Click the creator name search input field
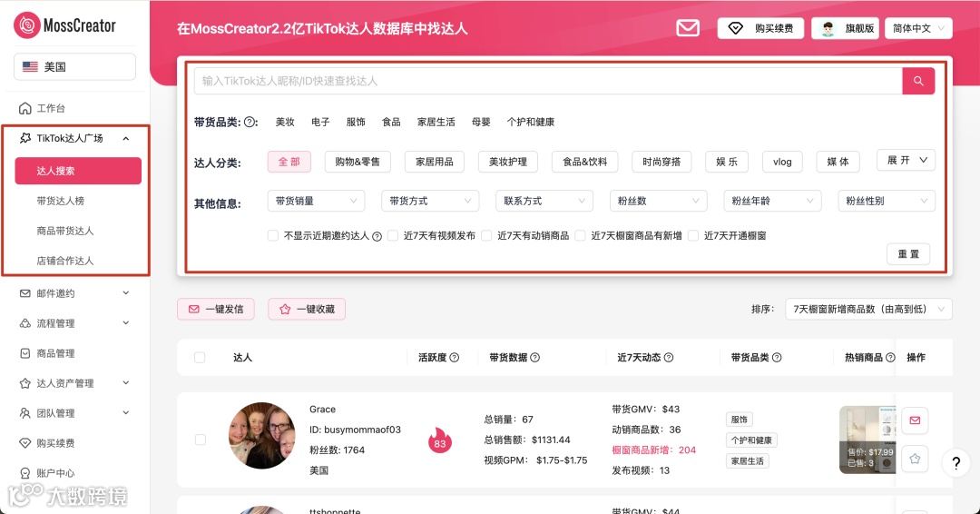Viewport: 980px width, 514px height. click(548, 82)
